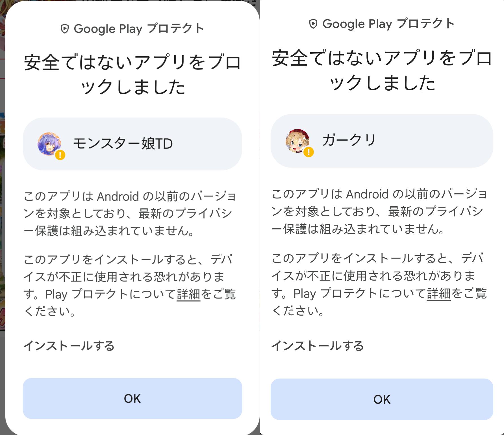Open the 詳細 link in the ガークリ dialog
The width and height of the screenshot is (504, 435).
(x=438, y=293)
